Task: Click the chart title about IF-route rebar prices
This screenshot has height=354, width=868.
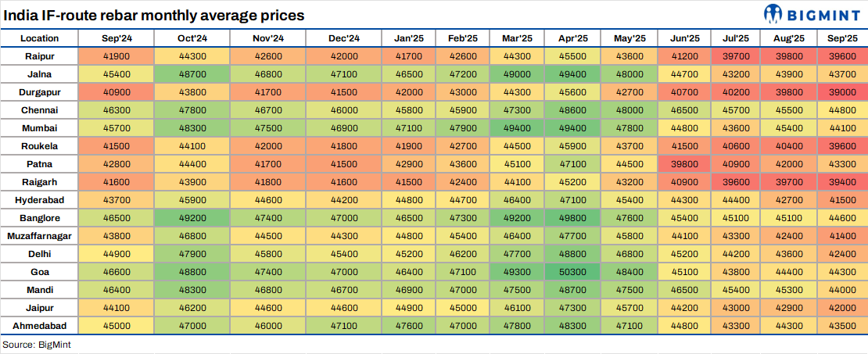Action: [154, 15]
